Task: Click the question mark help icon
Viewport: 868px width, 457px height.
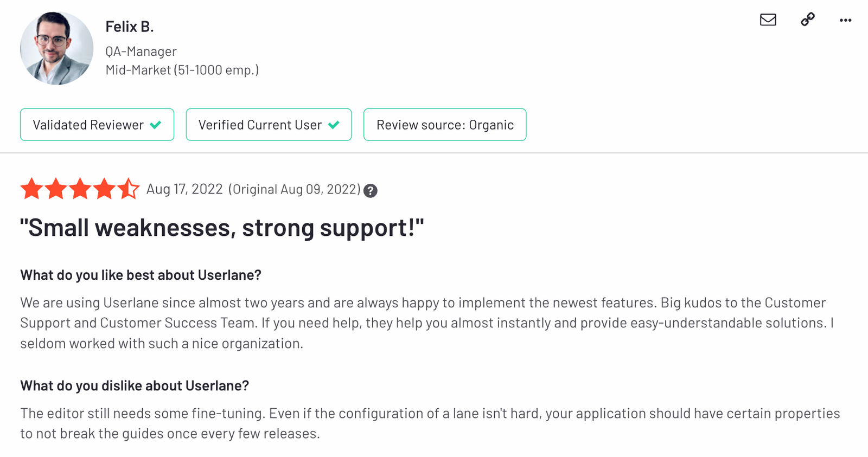Action: coord(371,191)
